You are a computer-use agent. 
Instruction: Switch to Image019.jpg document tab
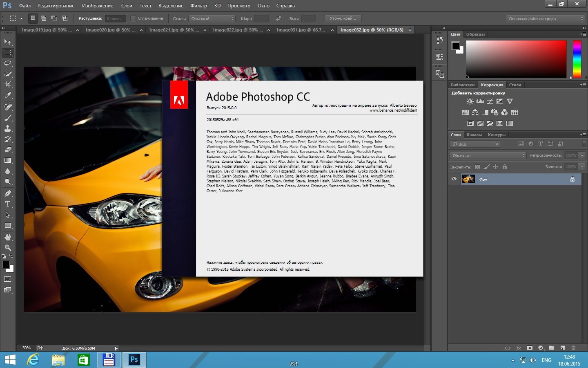[x=47, y=30]
